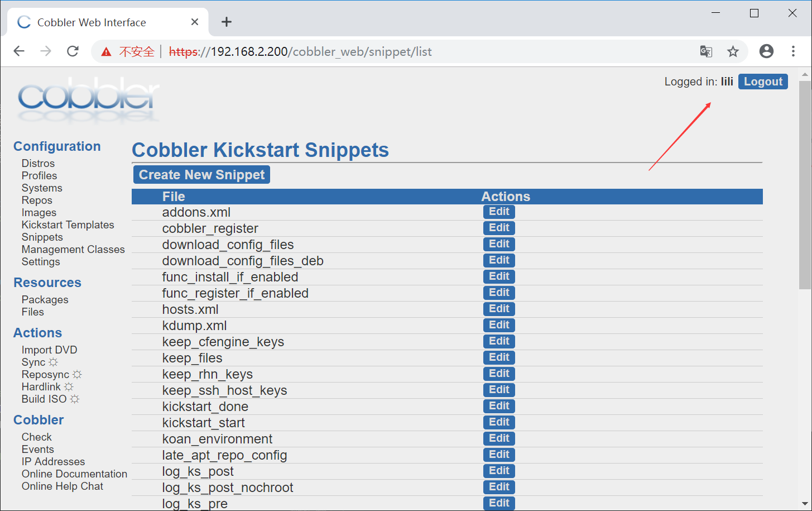Reload the page with the refresh icon
The width and height of the screenshot is (812, 511).
click(73, 51)
